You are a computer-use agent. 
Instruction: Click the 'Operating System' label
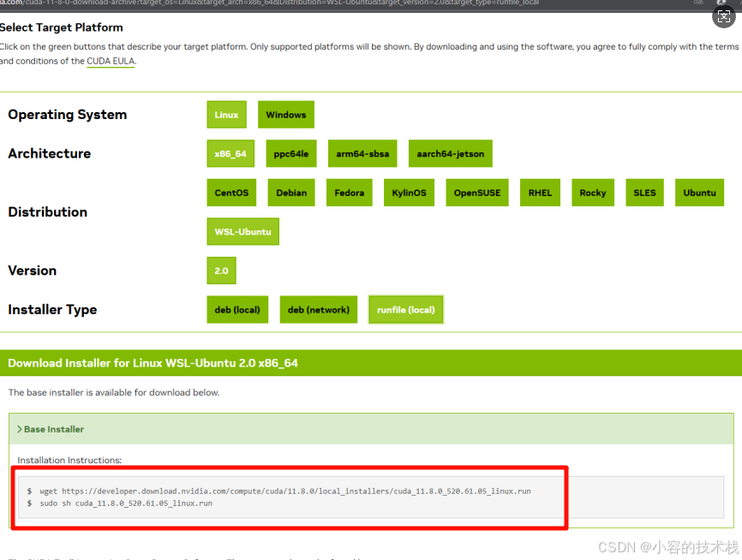coord(68,115)
